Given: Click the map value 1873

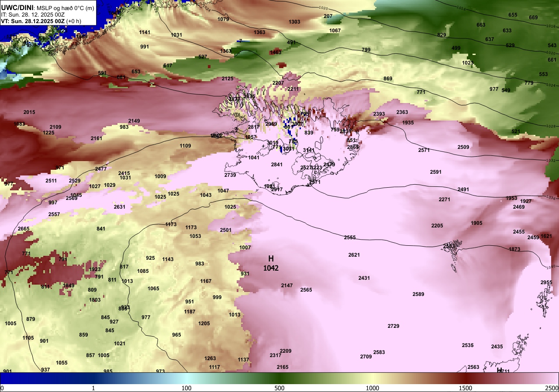Looking at the screenshot, I should [x=514, y=249].
